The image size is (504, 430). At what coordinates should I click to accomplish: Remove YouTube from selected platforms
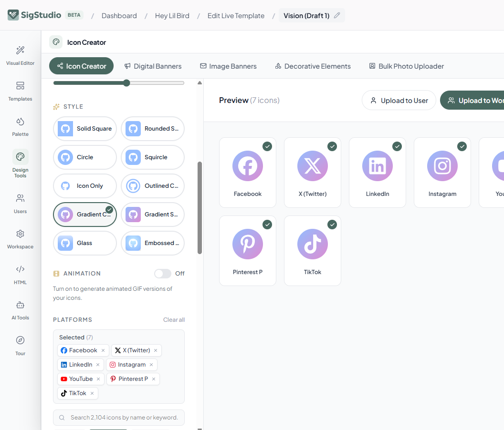[98, 379]
